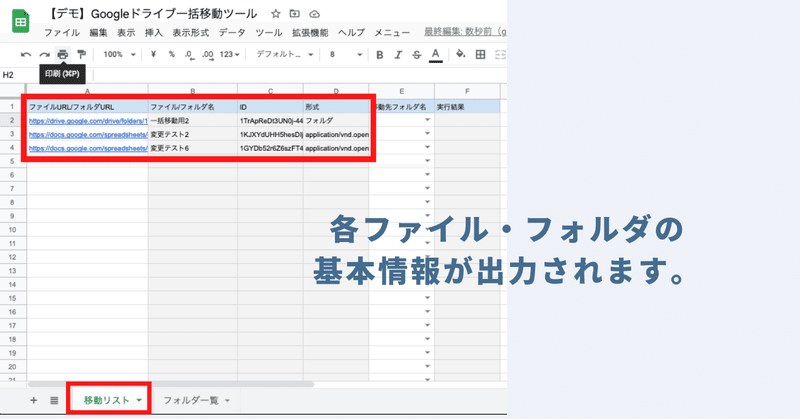Print the spreadsheet using printer icon
Viewport: 800px width, 419px height.
pos(63,55)
